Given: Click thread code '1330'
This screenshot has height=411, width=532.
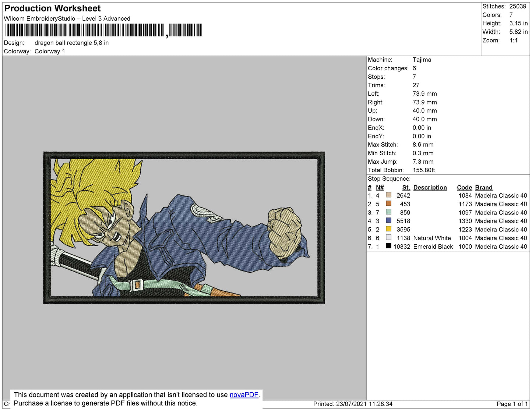Looking at the screenshot, I should pos(465,221).
